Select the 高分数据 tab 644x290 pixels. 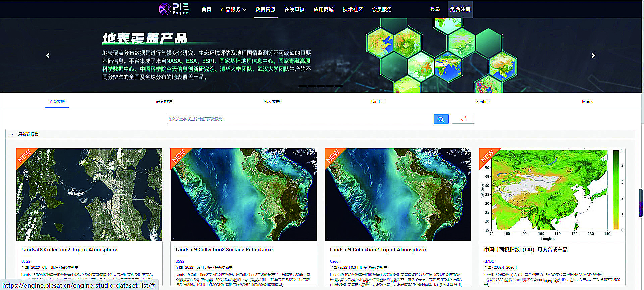point(164,101)
